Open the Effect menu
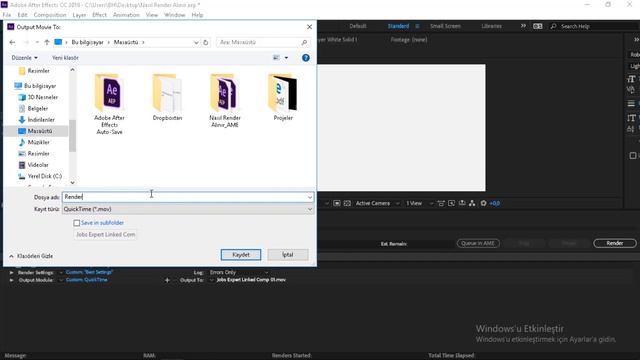The height and width of the screenshot is (360, 640). [x=99, y=15]
